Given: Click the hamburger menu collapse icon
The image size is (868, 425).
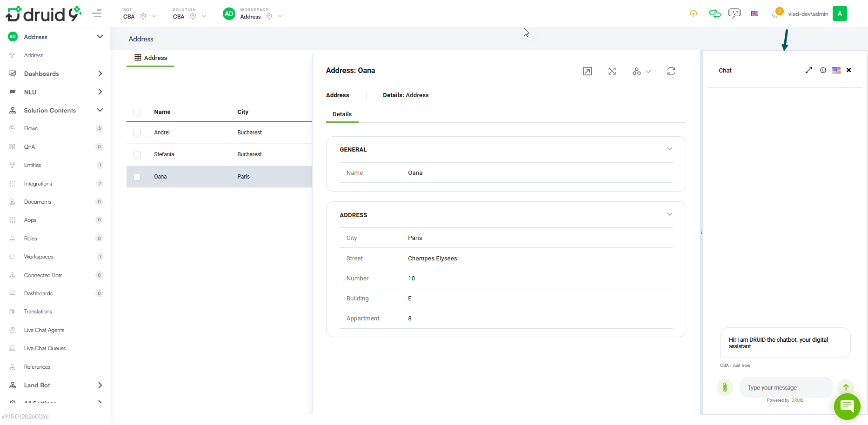Looking at the screenshot, I should [97, 13].
